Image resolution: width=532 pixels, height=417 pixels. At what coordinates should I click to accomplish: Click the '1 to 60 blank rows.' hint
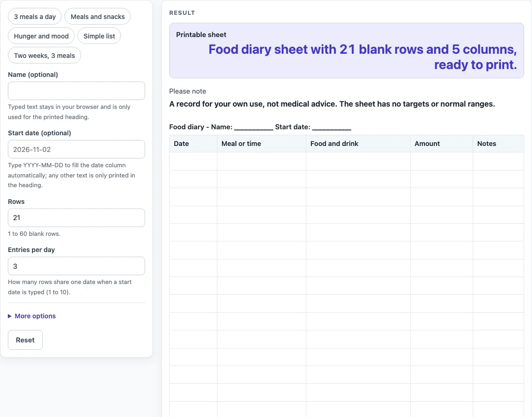click(x=34, y=234)
